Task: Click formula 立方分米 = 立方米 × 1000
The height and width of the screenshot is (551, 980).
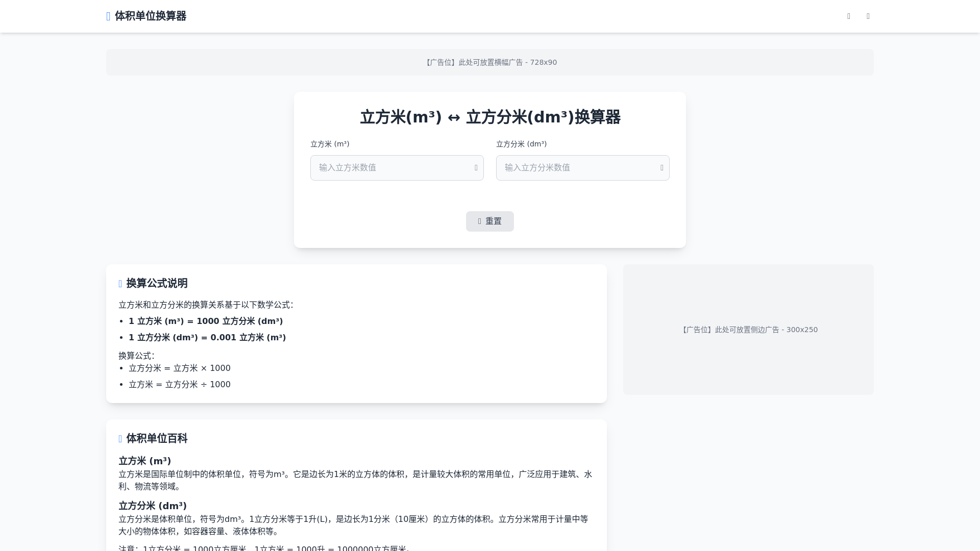Action: (x=180, y=368)
